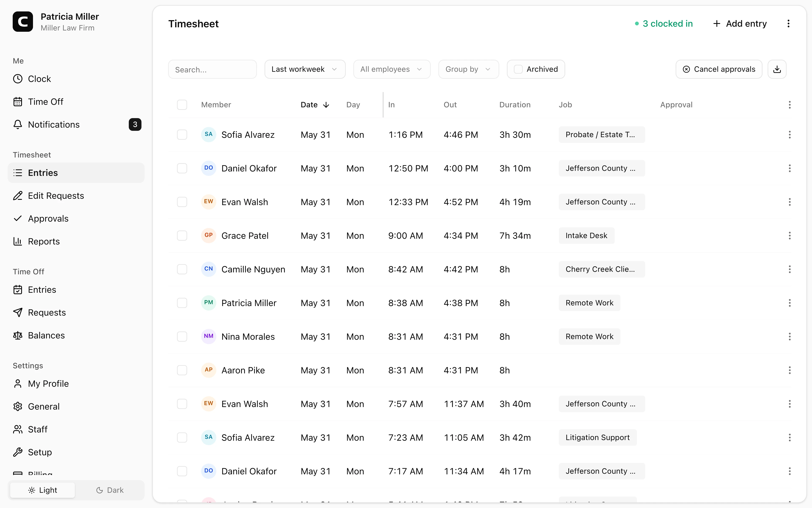Open the company logo icon

[x=23, y=22]
